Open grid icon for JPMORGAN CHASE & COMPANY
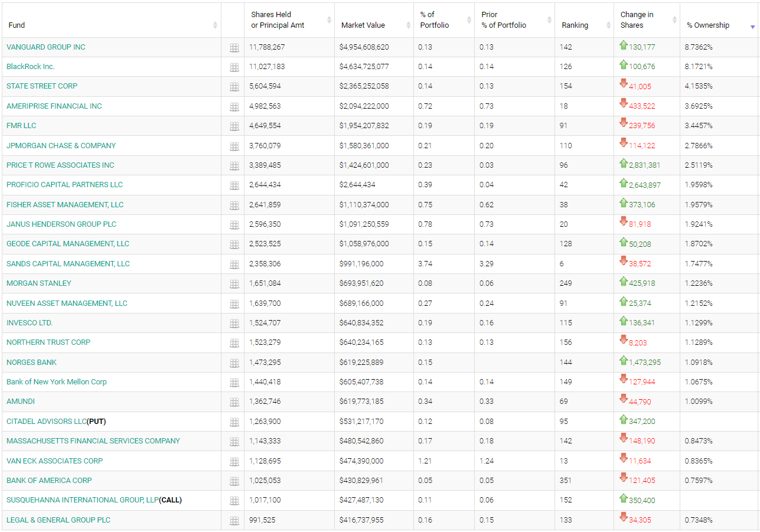Viewport: 760px width, 532px height. 234,146
